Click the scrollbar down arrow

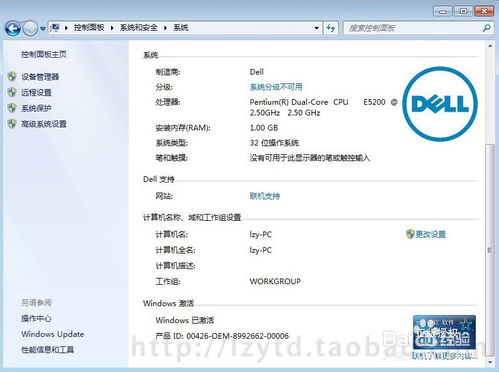click(x=490, y=362)
